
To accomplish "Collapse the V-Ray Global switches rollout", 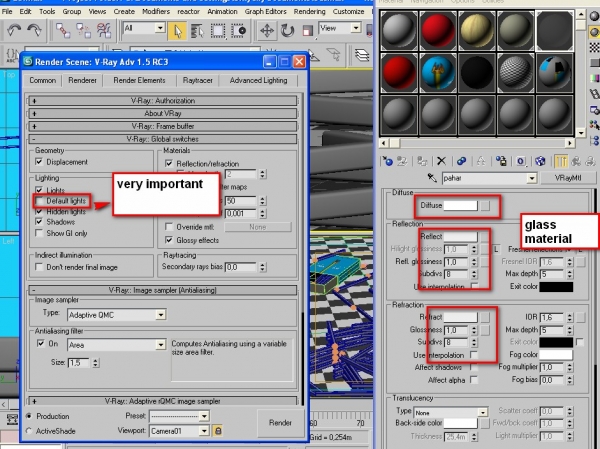I will tap(163, 139).
